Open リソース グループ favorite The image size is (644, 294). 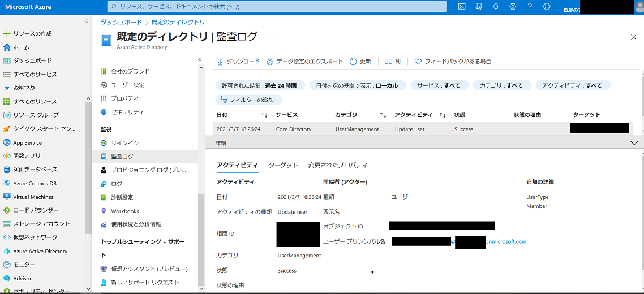(x=31, y=115)
